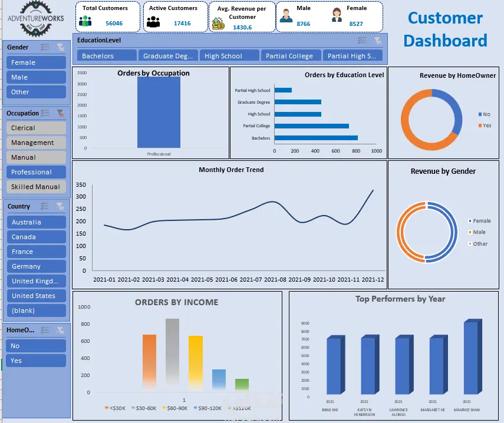The width and height of the screenshot is (504, 423).
Task: Select Partial College education level
Action: (291, 55)
